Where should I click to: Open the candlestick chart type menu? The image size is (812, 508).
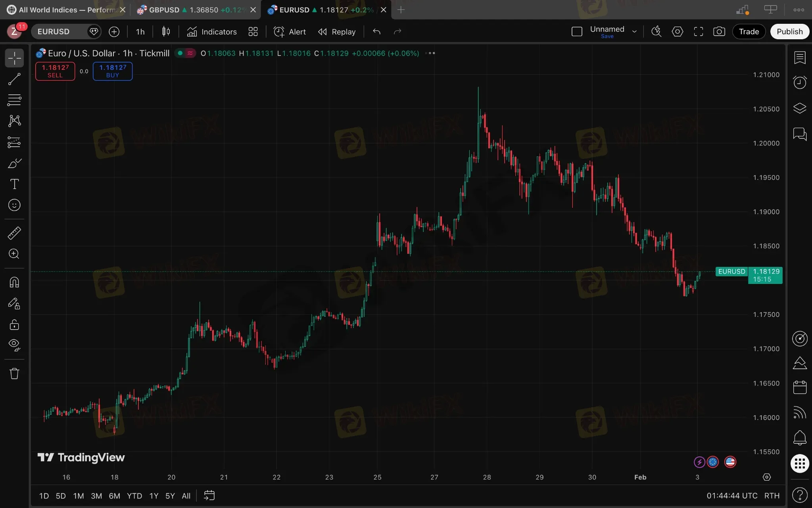coord(166,32)
